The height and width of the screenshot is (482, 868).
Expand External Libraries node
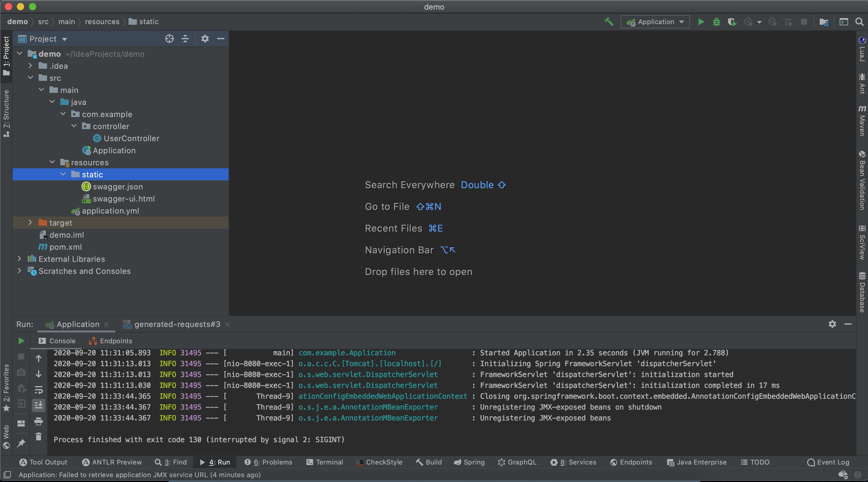tap(20, 259)
